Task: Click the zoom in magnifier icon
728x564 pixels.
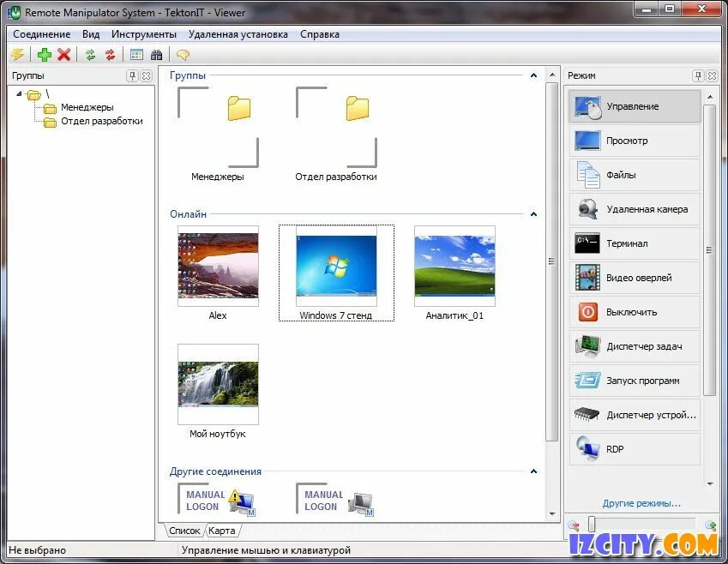Action: pyautogui.click(x=710, y=525)
